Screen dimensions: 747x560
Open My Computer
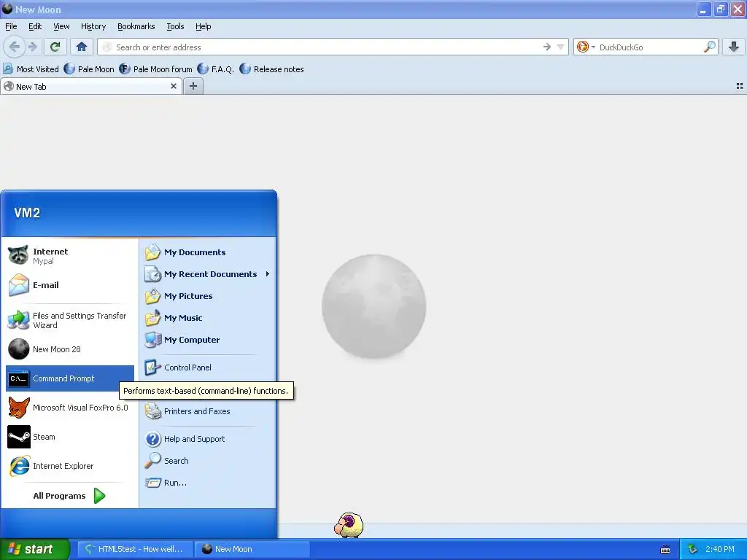coord(207,340)
